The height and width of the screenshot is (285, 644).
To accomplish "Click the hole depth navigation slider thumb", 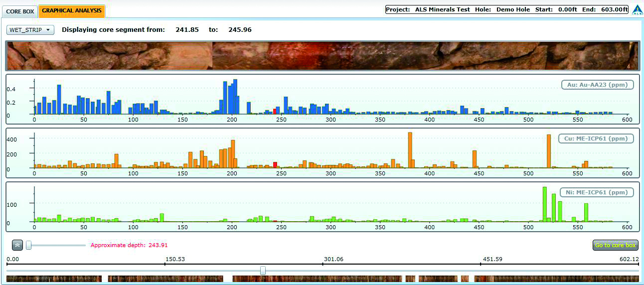I will [x=263, y=271].
